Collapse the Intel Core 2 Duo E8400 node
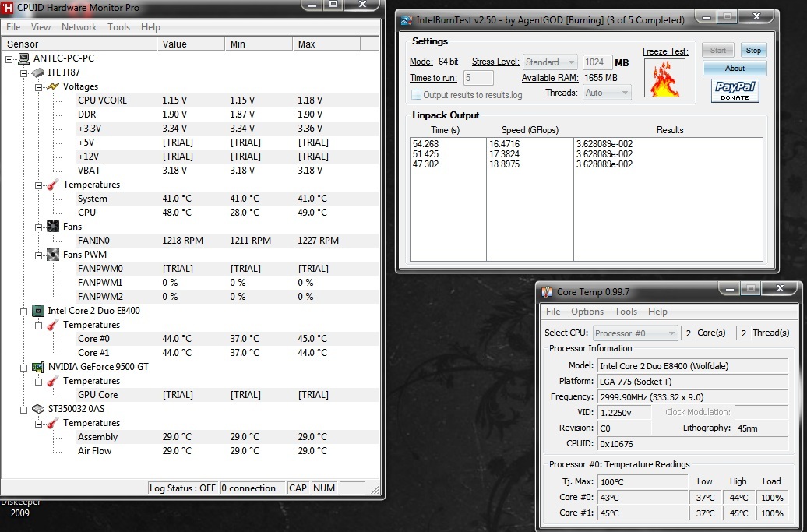Screen dimensions: 807x532 (23, 312)
